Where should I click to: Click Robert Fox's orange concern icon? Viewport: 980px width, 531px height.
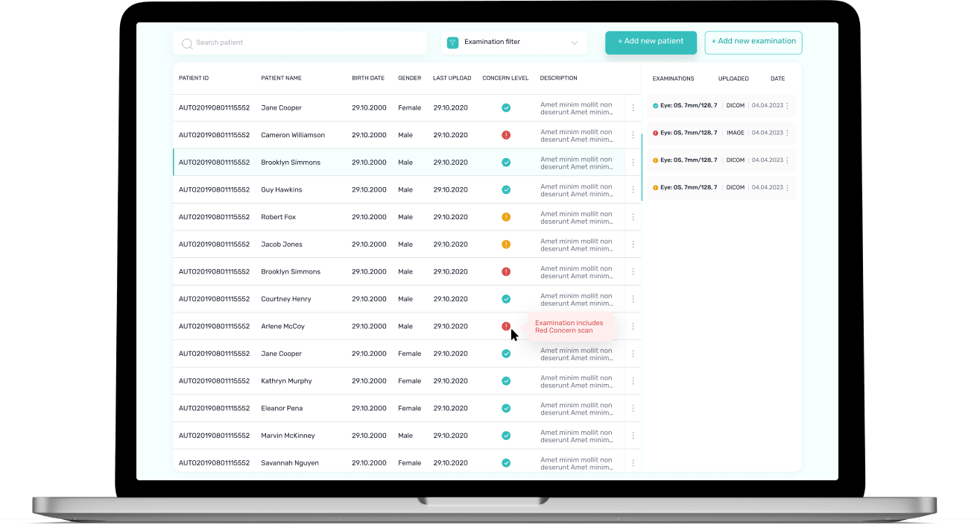pyautogui.click(x=506, y=217)
